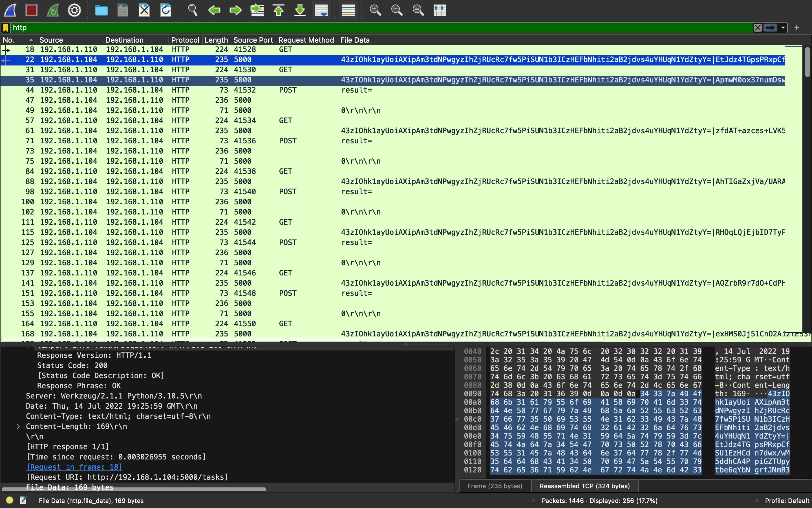Screen dimensions: 812x508
Task: Go to a specified packet
Action: 257,10
